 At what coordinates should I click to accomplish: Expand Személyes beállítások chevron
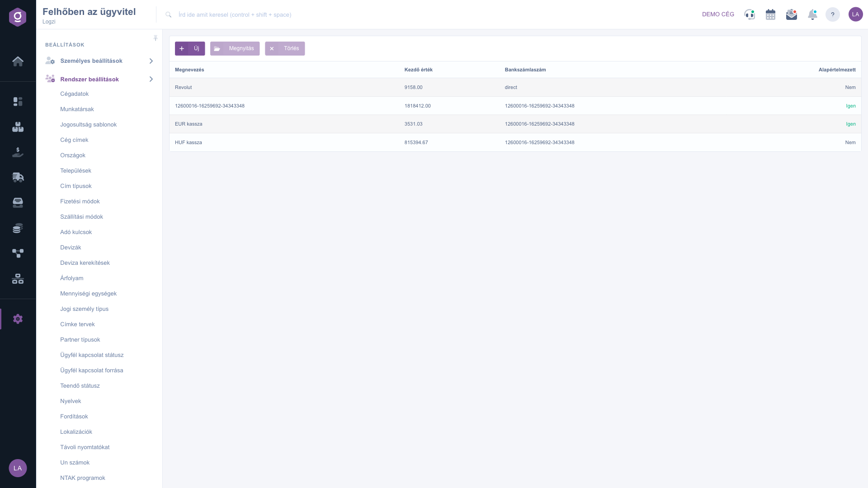tap(151, 61)
